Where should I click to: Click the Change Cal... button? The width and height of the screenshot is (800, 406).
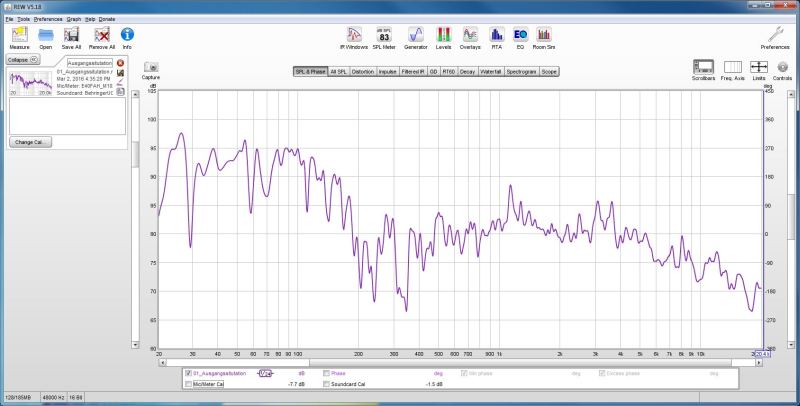click(29, 142)
